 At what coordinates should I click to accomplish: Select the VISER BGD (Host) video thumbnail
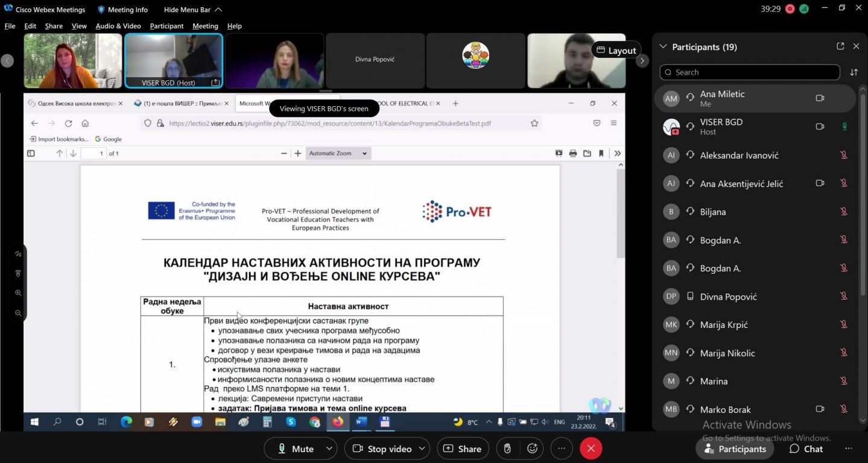coord(174,60)
